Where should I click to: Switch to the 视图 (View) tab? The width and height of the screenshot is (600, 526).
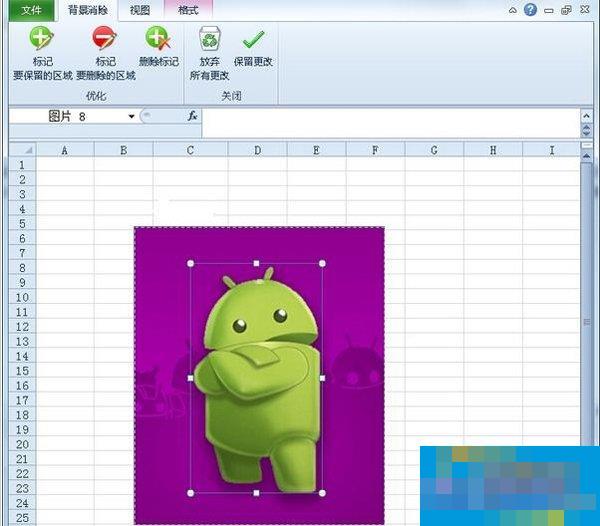point(140,10)
